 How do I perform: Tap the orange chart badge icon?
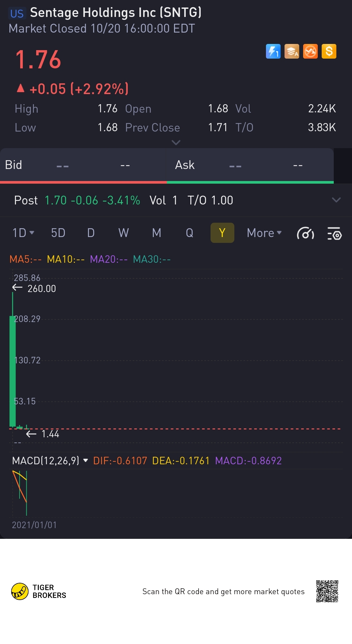(310, 51)
